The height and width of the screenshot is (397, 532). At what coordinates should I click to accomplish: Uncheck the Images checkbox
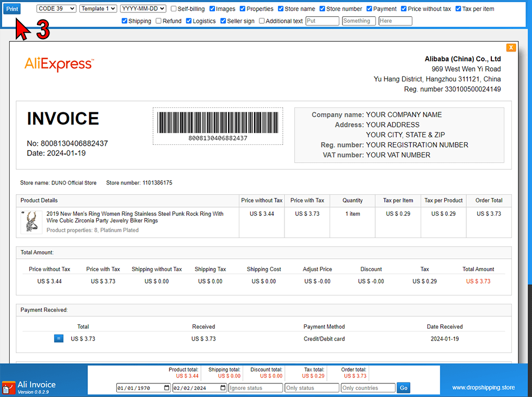(212, 9)
